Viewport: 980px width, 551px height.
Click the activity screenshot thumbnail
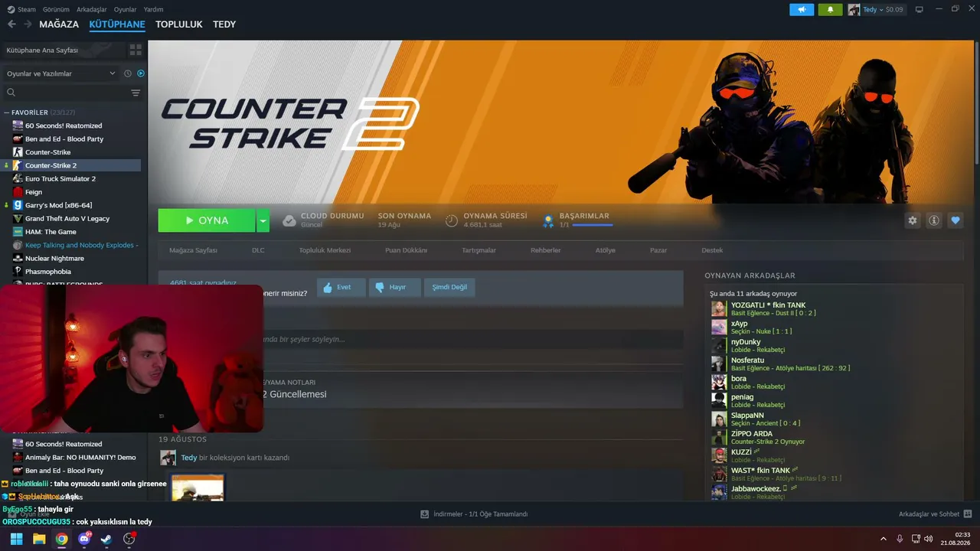pyautogui.click(x=198, y=487)
